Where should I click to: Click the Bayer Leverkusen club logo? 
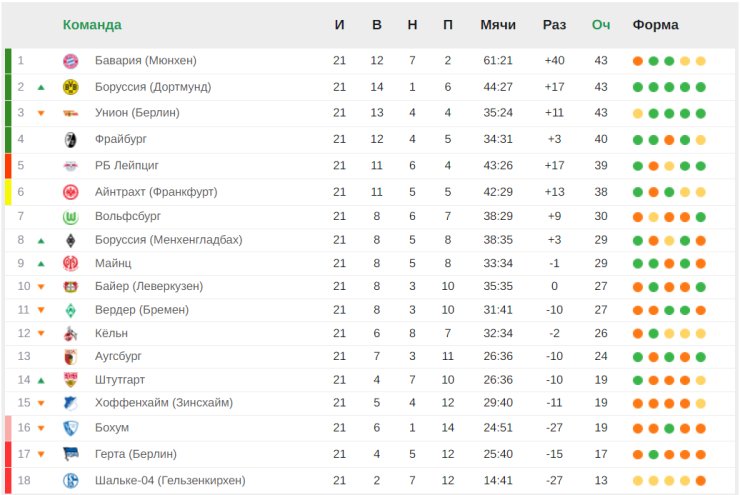[x=70, y=286]
